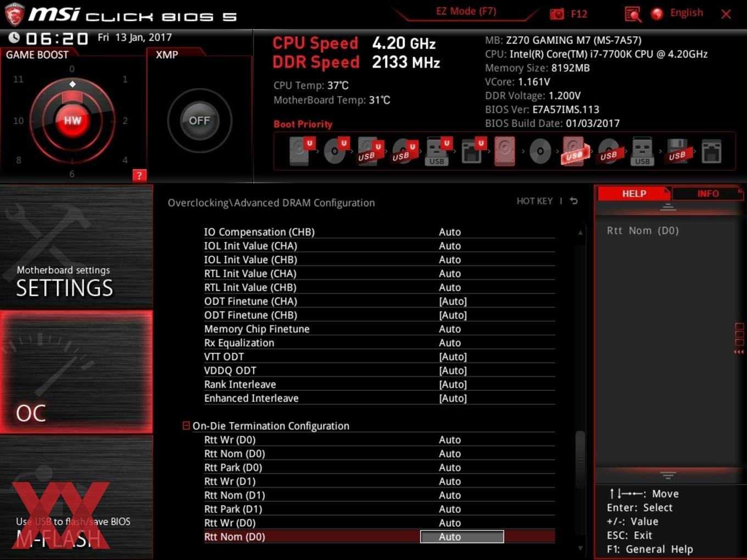Click the bottom grip handle of the help panel
This screenshot has height=560, width=747.
pyautogui.click(x=668, y=475)
